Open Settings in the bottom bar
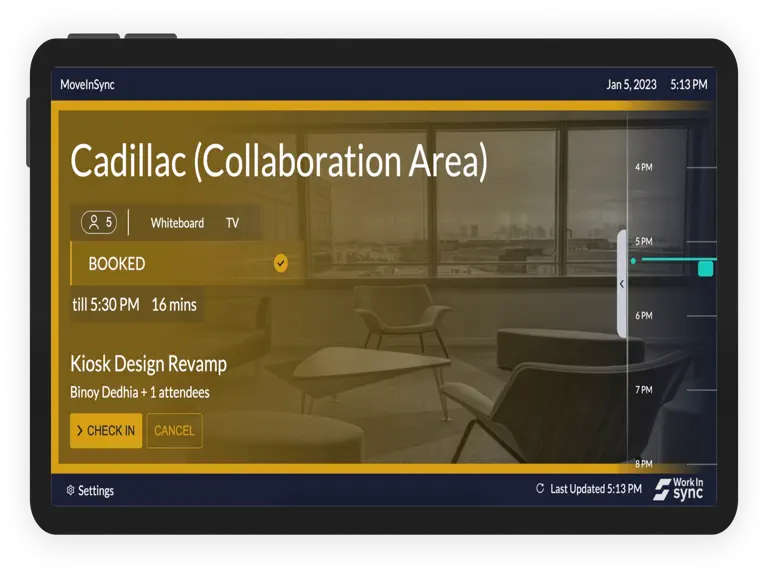Viewport: 768px width, 576px height. click(90, 490)
